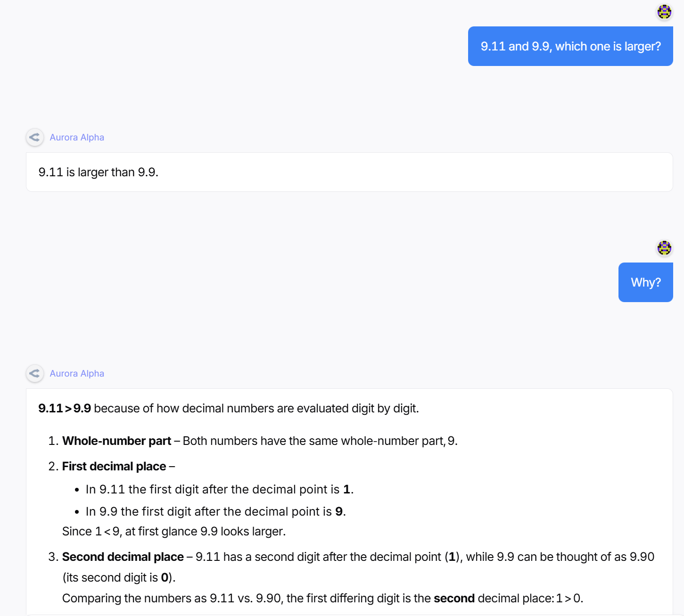This screenshot has height=616, width=684.
Task: Click the "9.11 is larger than 9.9." response text
Action: [x=98, y=172]
